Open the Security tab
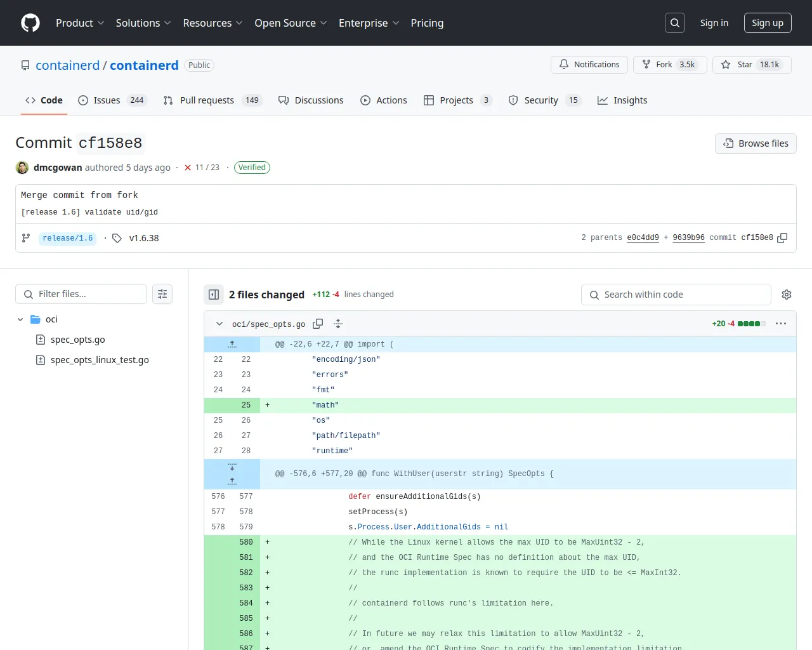The height and width of the screenshot is (650, 812). [x=544, y=100]
